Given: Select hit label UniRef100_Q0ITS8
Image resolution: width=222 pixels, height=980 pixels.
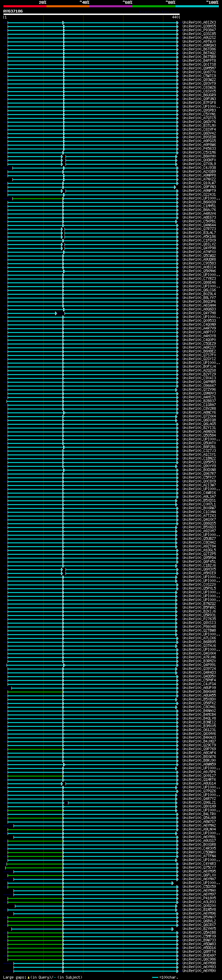Looking at the screenshot, I should click(x=199, y=64).
